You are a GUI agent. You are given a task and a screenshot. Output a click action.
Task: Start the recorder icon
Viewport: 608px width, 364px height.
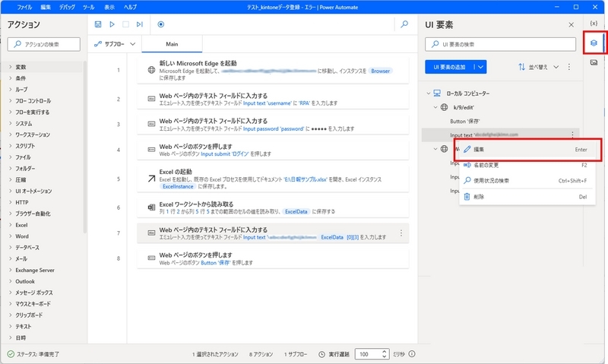[x=161, y=24]
